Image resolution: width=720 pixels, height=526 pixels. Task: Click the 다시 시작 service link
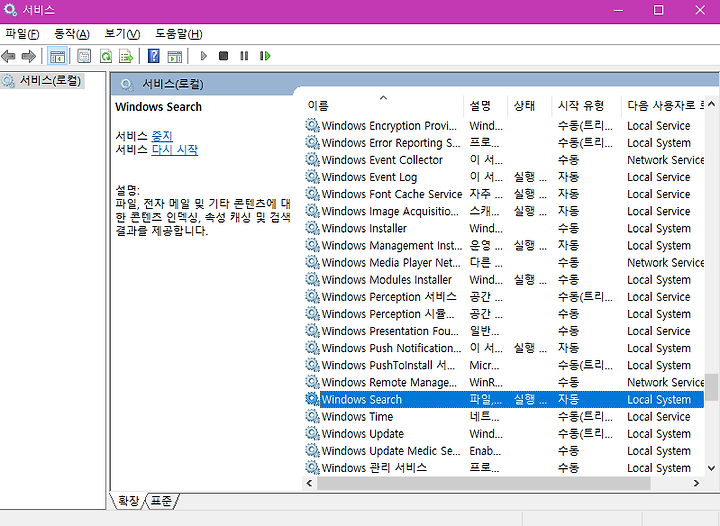pos(174,150)
